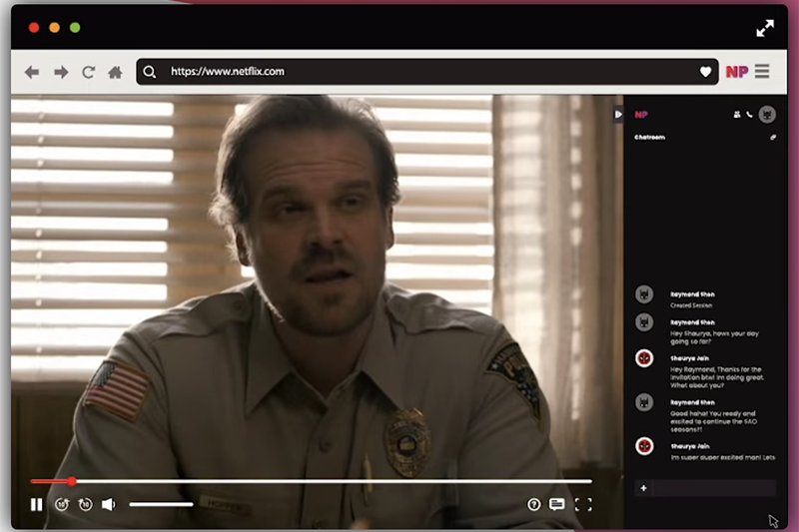Enter fullscreen video mode
The height and width of the screenshot is (532, 799).
tap(583, 504)
